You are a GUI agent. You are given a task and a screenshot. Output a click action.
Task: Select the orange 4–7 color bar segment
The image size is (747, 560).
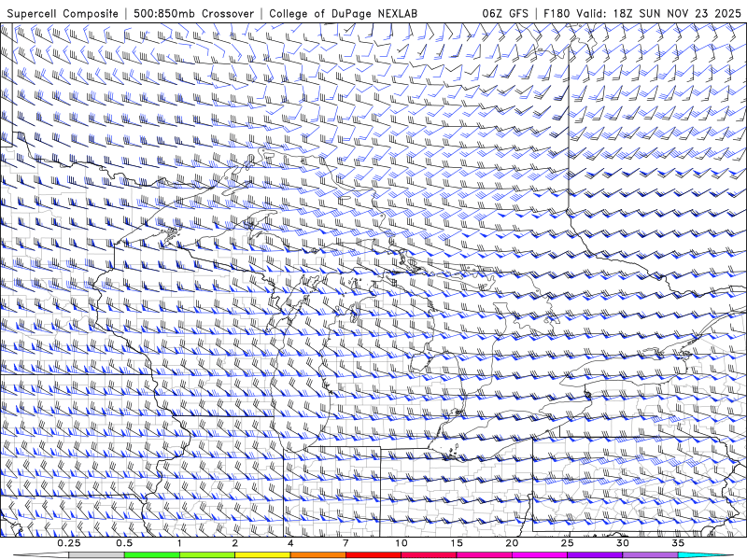coord(317,555)
